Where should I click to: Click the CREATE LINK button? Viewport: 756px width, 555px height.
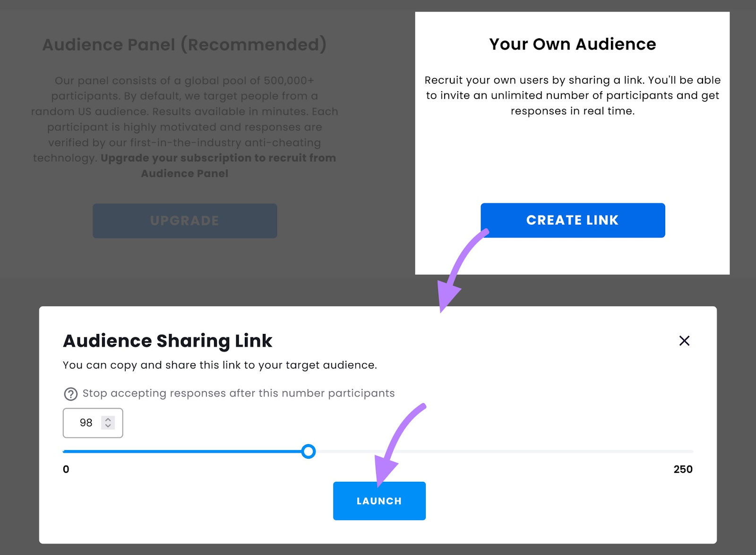point(573,220)
